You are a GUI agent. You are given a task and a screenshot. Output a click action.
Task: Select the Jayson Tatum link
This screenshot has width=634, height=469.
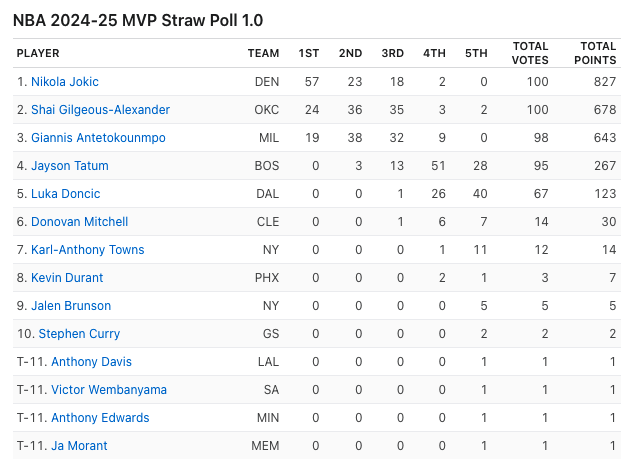(69, 166)
